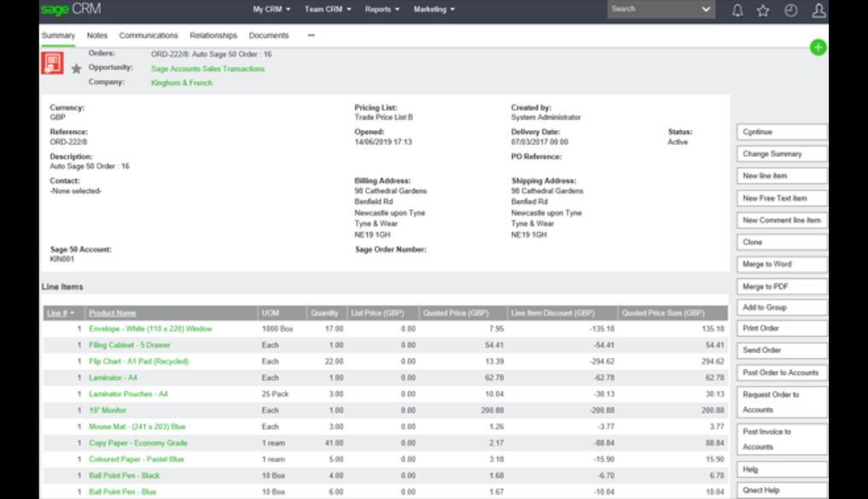Switch to the Relationships tab

[213, 36]
